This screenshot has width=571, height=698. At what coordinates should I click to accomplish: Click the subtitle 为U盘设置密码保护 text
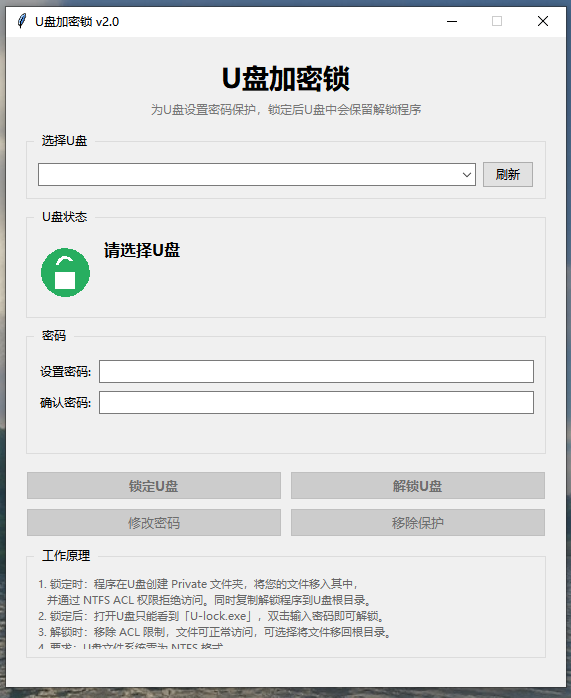pos(286,110)
